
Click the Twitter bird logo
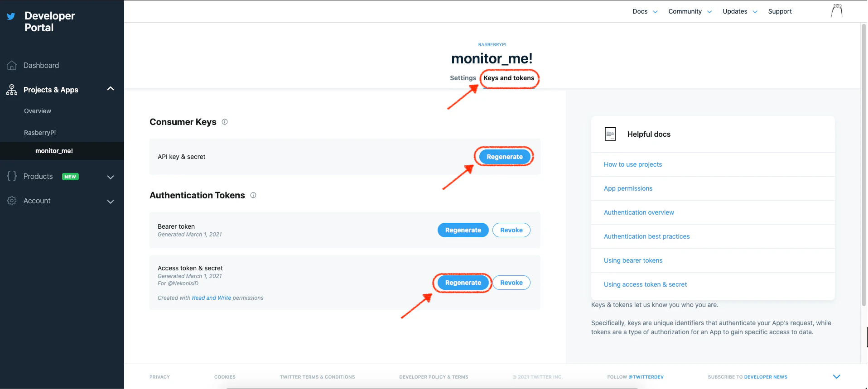pos(11,16)
